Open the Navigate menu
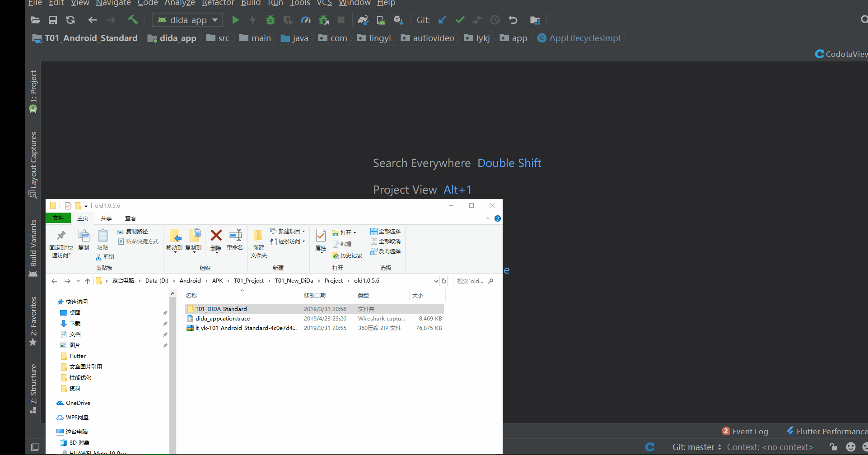The image size is (868, 455). pyautogui.click(x=113, y=3)
